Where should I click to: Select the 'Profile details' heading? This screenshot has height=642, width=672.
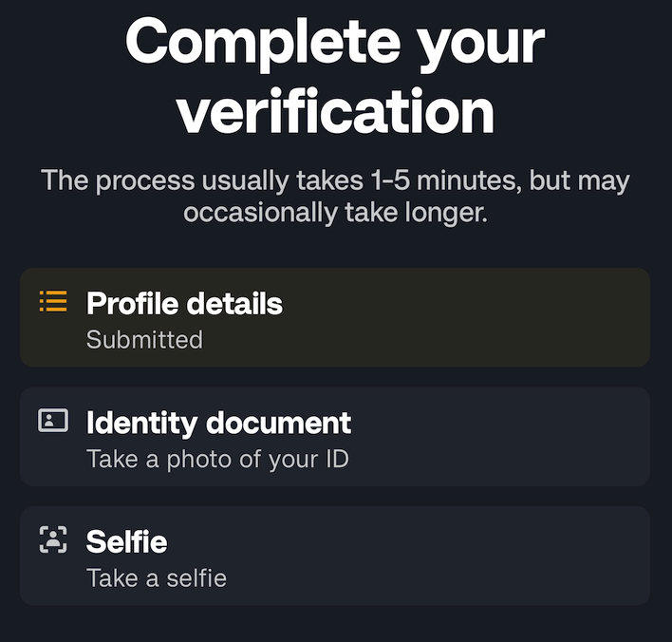click(x=184, y=304)
